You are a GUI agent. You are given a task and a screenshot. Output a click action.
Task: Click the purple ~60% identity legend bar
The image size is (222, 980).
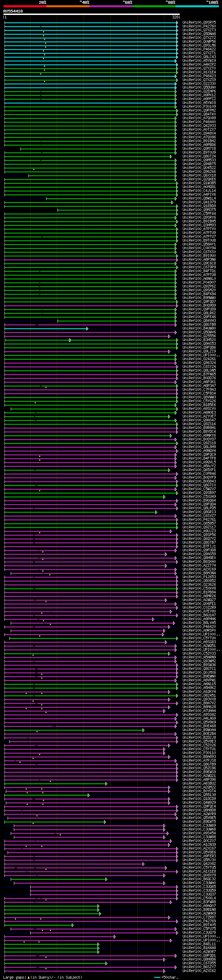111,6
